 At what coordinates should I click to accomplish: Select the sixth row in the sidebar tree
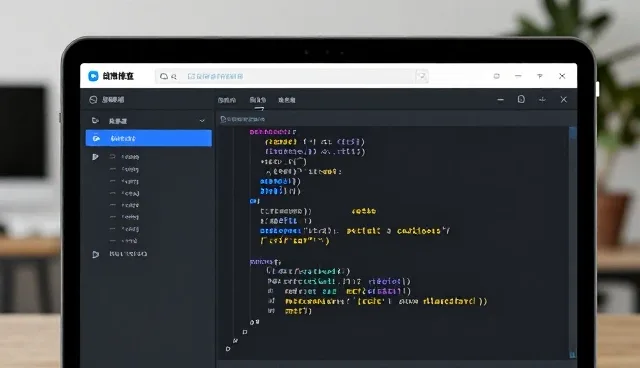click(125, 217)
